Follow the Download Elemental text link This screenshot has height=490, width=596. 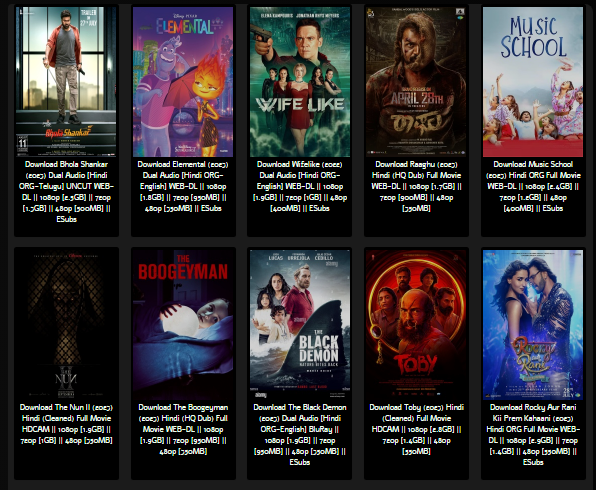[183, 186]
